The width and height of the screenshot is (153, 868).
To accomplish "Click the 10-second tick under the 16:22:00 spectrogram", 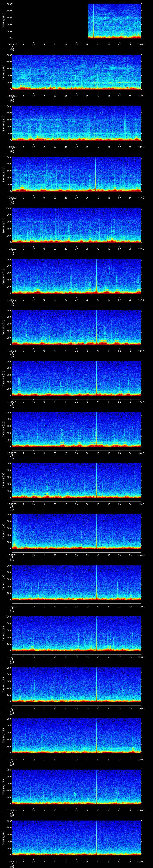I will (x=34, y=708).
